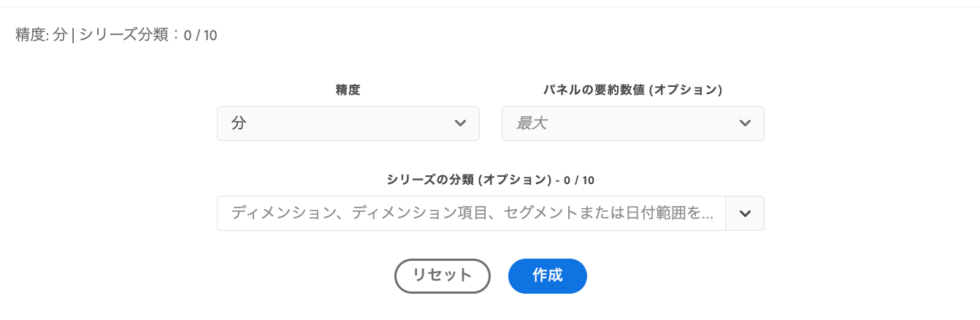This screenshot has width=980, height=320.
Task: Click the 精度: 分 summary text at top
Action: click(41, 34)
